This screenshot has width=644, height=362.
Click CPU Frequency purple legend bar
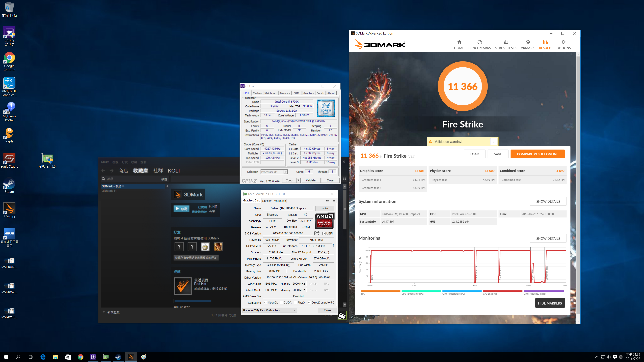tap(544, 291)
